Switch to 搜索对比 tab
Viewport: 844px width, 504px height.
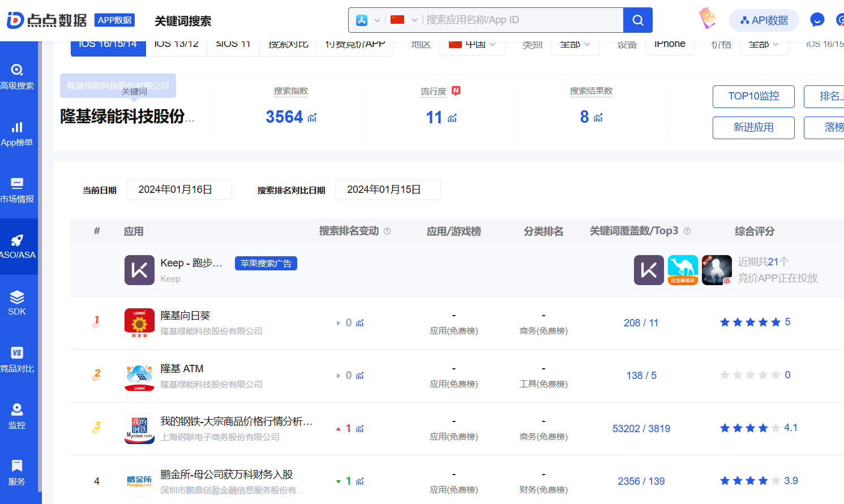pyautogui.click(x=288, y=45)
